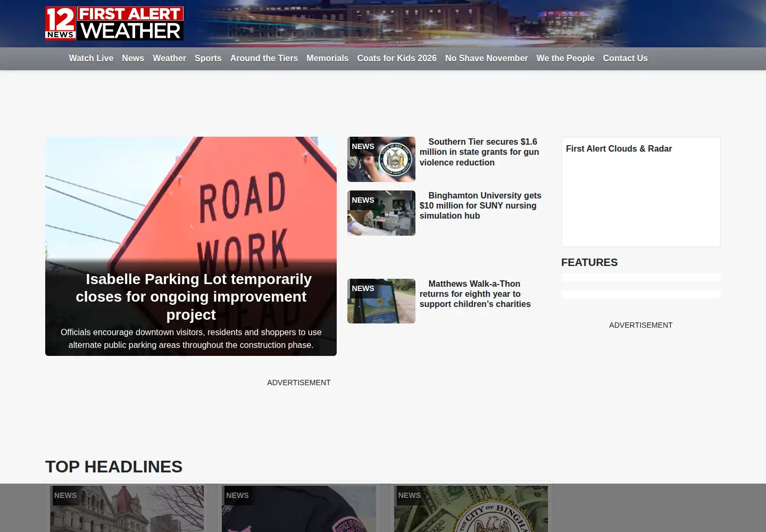Open the Top Headlines pink patch uniform card
This screenshot has width=766, height=532.
[299, 508]
